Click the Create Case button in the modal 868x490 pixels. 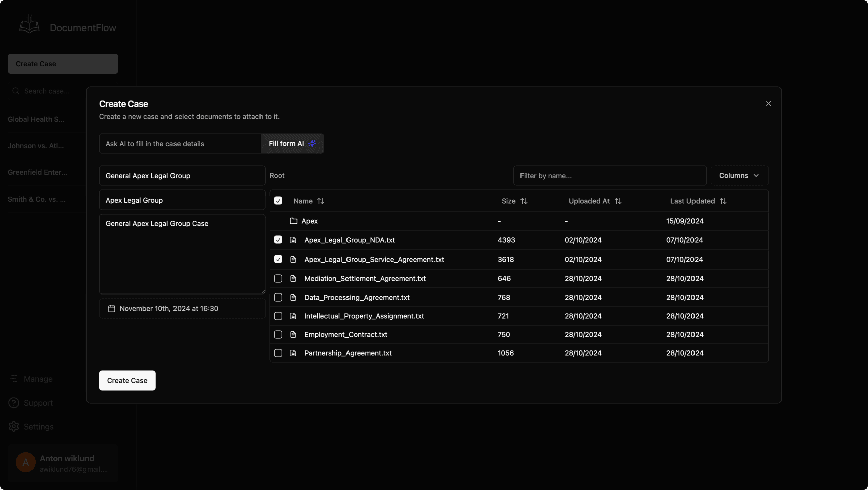(x=127, y=380)
